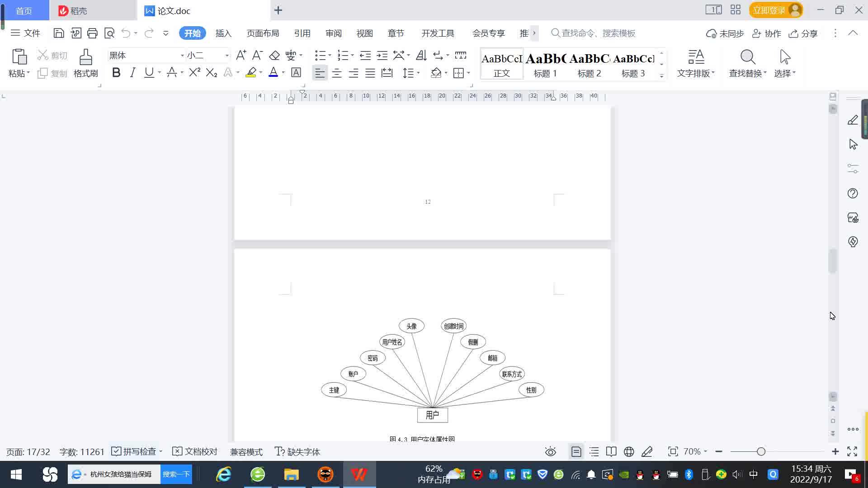Toggle italic formatting

click(x=132, y=73)
